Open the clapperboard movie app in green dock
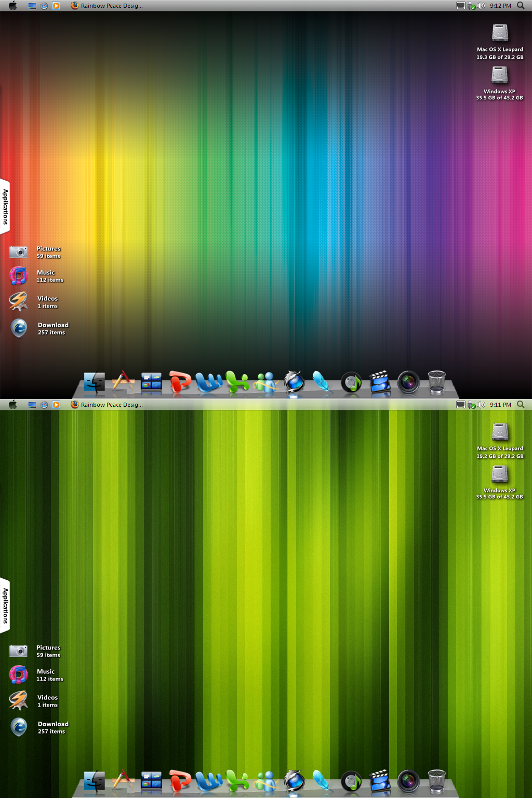 tap(380, 781)
